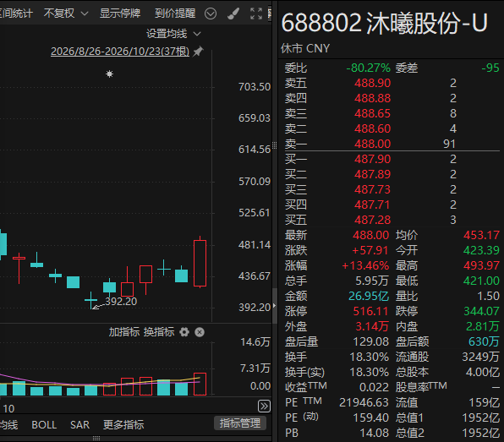
Task: Click the 金额 value 26.95亿
Action: coord(369,296)
